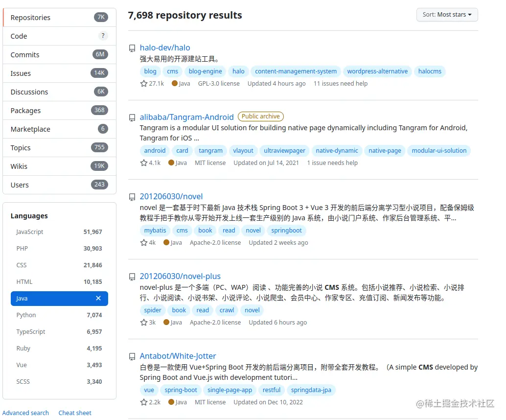Filter by Python language
Screen dimensions: 506x420
[59, 315]
